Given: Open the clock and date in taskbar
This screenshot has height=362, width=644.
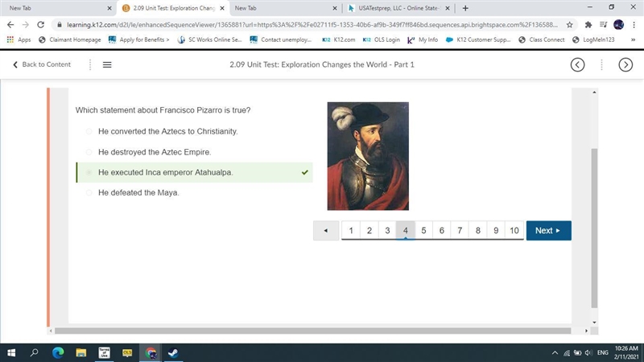Looking at the screenshot, I should pyautogui.click(x=627, y=352).
